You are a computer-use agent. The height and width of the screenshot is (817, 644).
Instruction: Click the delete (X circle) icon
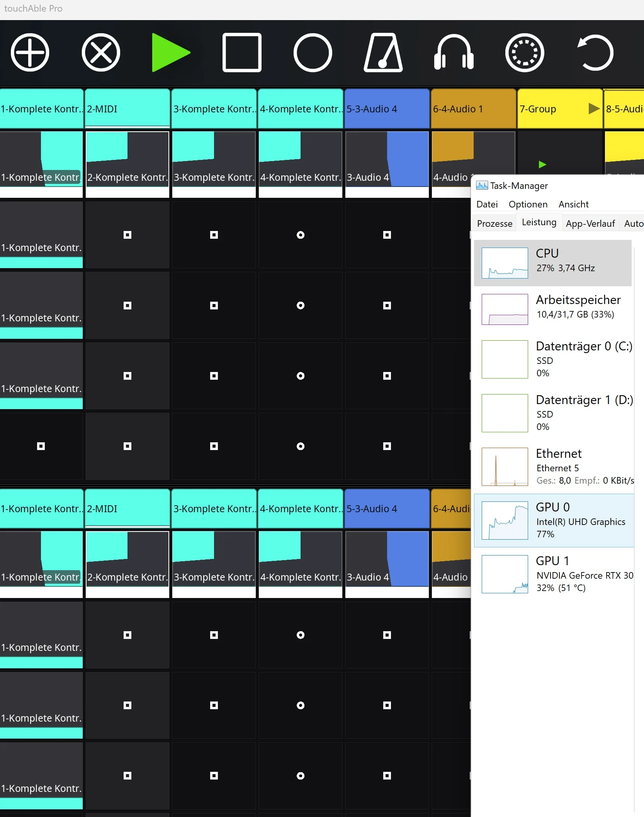click(x=101, y=53)
